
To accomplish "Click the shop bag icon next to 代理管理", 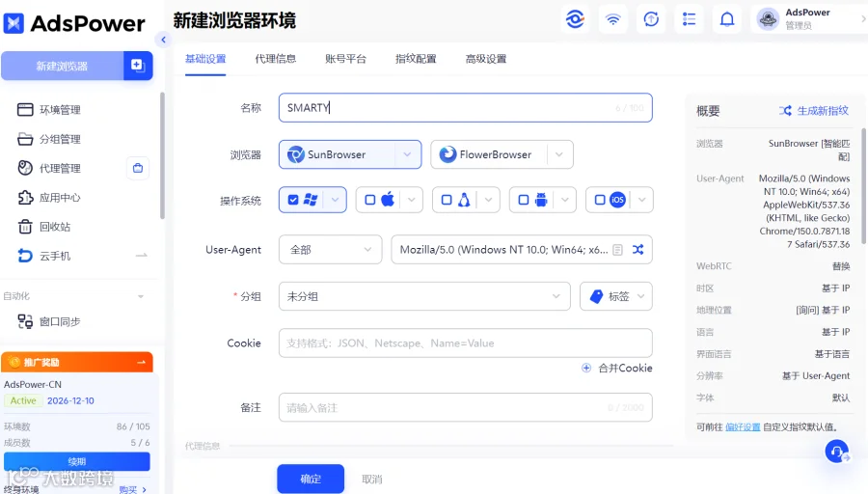I will (138, 168).
